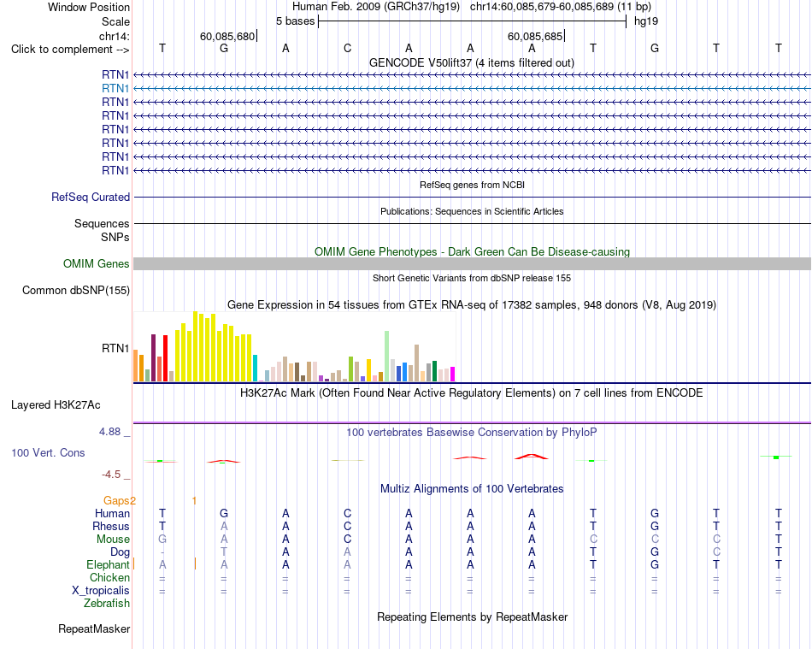Screen dimensions: 812x649
Task: Click the C base in the top sequence row
Action: coord(348,48)
